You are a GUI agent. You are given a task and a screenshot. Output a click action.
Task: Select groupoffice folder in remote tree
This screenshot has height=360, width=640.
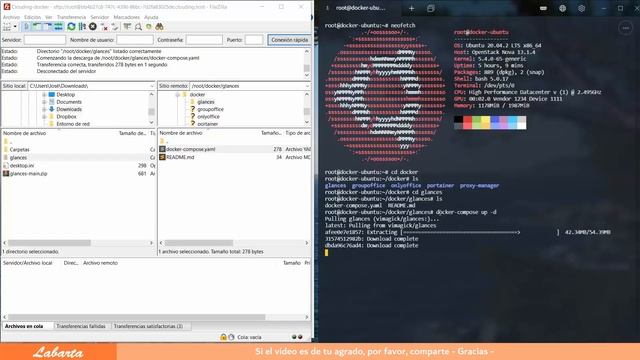210,109
